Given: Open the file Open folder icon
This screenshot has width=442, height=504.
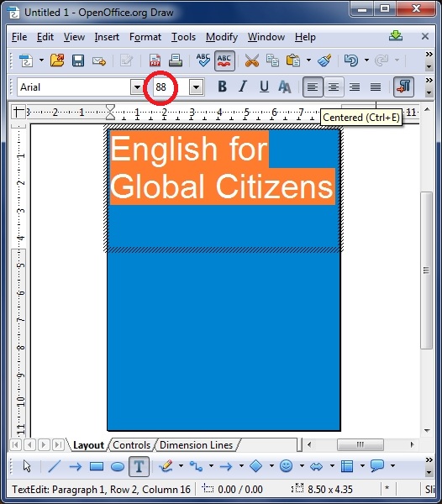Looking at the screenshot, I should tap(57, 60).
